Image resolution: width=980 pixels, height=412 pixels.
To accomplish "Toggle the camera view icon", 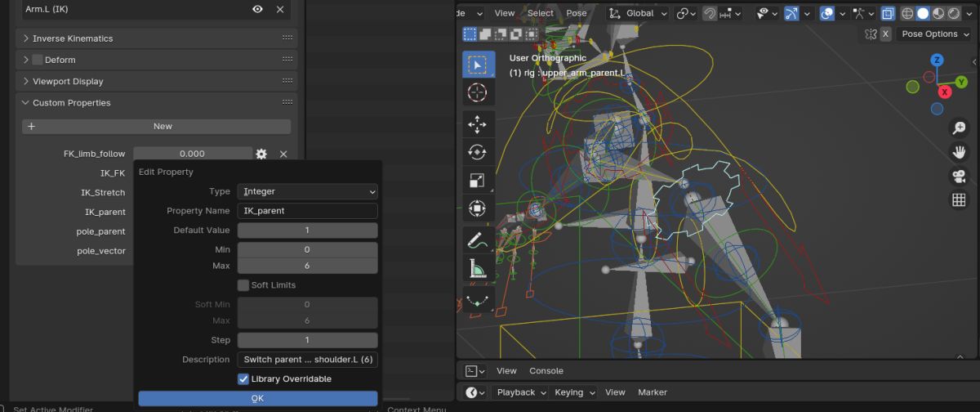I will coord(959,177).
